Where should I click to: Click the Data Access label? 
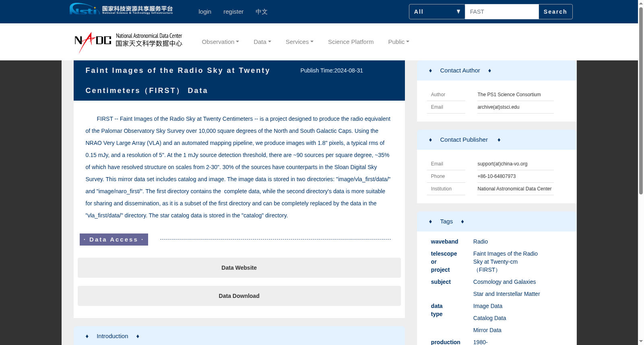click(x=114, y=240)
